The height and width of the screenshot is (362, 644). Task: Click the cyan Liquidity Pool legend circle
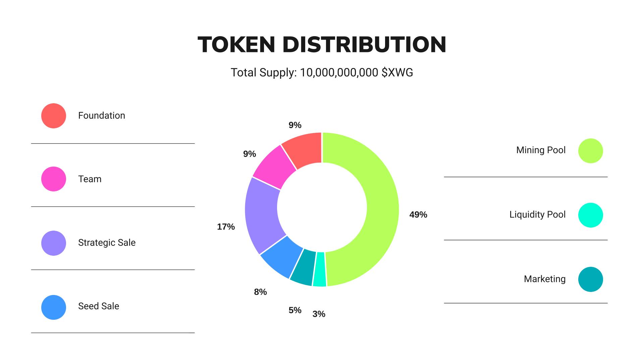coord(590,215)
